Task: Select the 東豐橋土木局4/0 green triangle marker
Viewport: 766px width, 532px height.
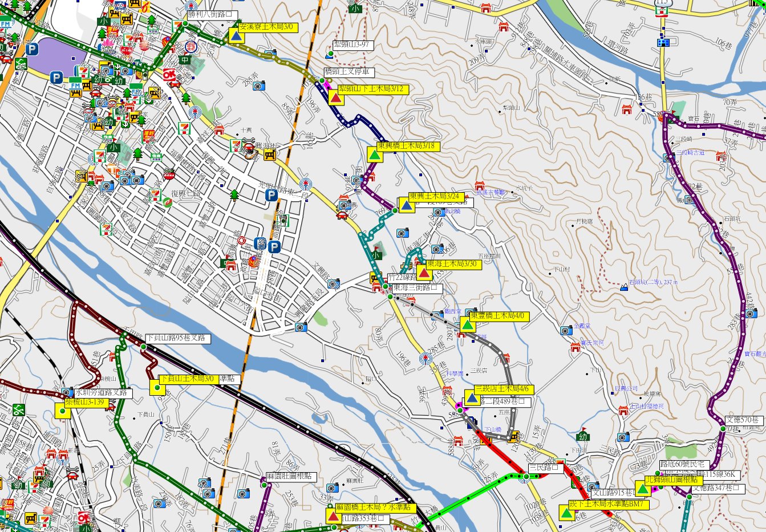Action: 467,324
